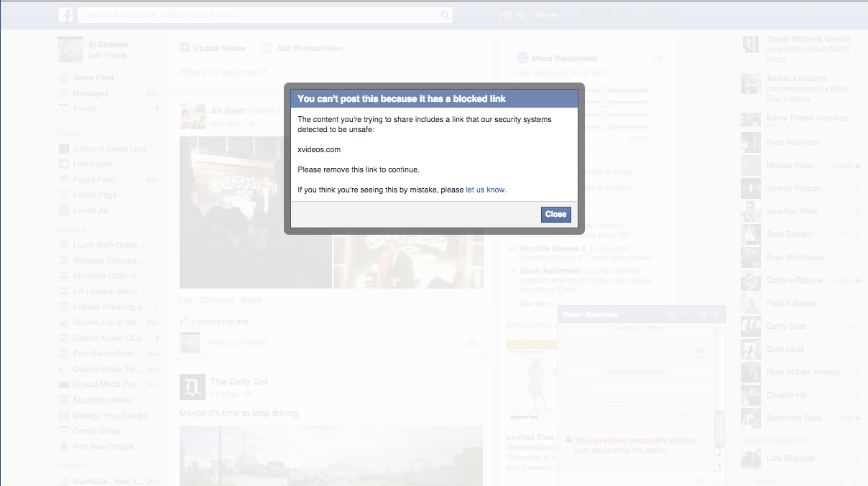Click the Find New Groups icon

click(64, 447)
